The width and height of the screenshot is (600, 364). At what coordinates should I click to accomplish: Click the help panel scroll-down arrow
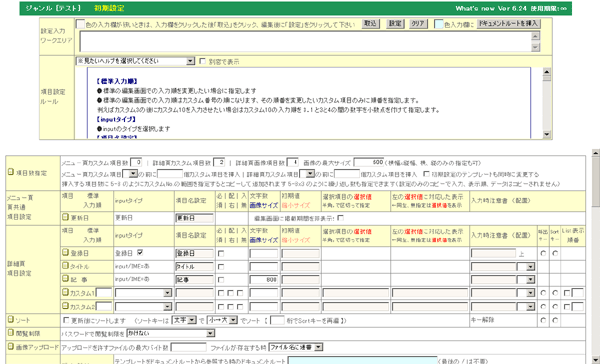[x=546, y=134]
